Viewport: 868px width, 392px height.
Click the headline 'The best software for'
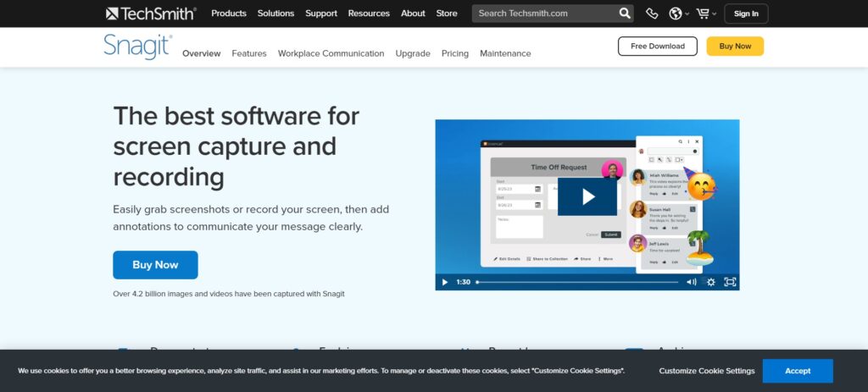point(236,115)
